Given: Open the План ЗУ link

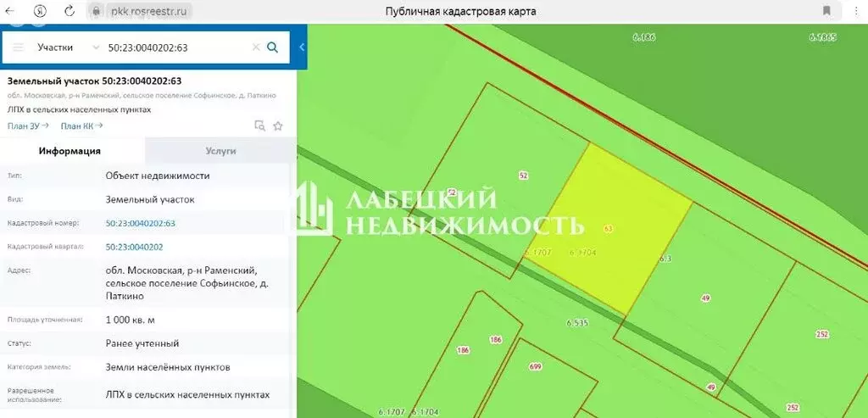Looking at the screenshot, I should [x=28, y=125].
